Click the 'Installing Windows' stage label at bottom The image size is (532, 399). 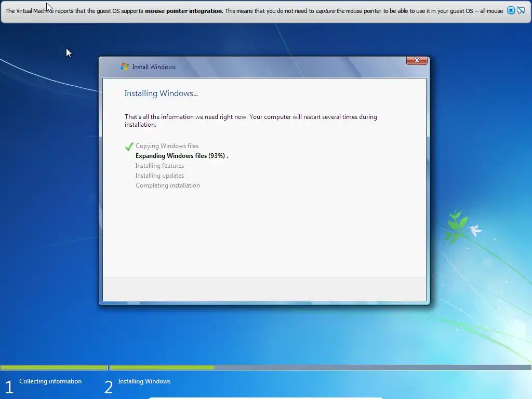tap(144, 381)
